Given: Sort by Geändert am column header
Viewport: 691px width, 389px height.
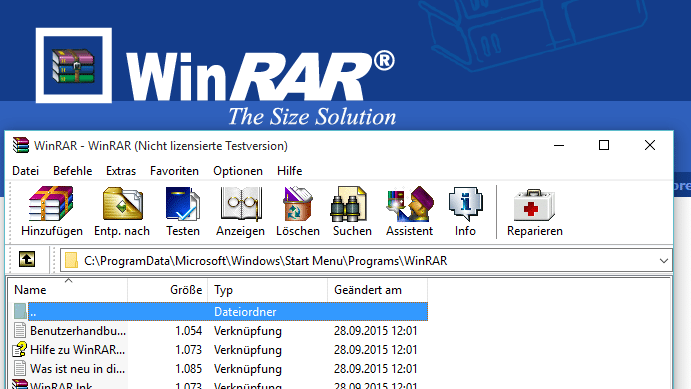Looking at the screenshot, I should click(x=378, y=289).
